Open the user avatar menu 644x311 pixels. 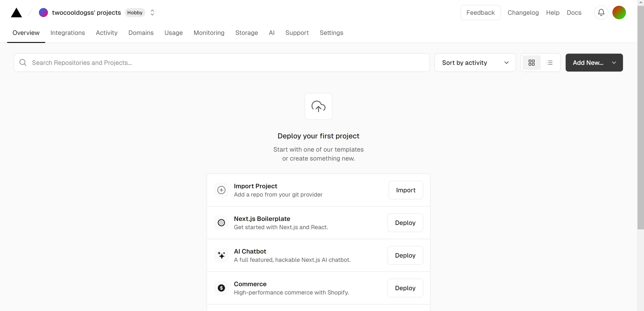(x=619, y=13)
